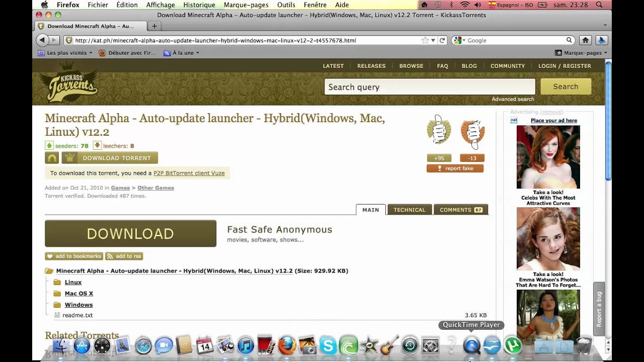Open the Mac OS X folder

[78, 293]
